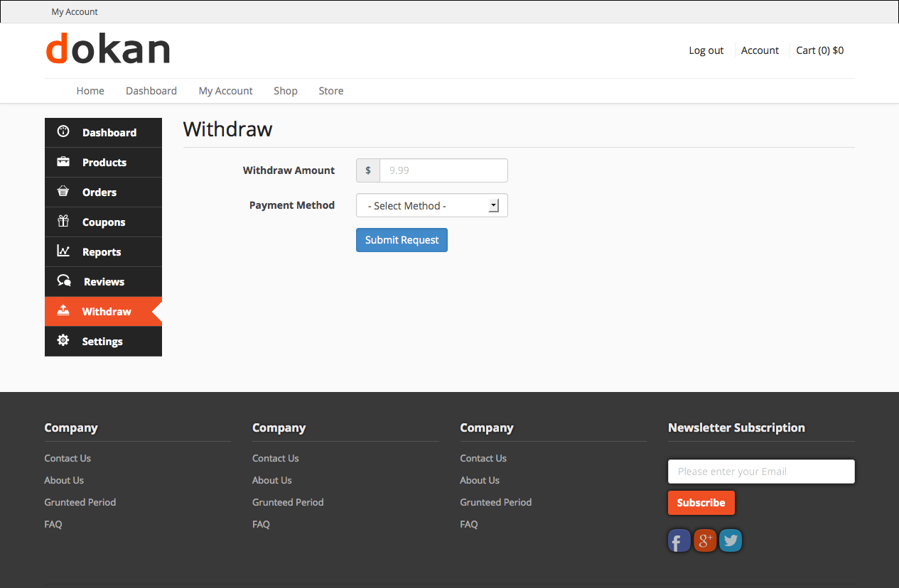The height and width of the screenshot is (588, 899).
Task: Click the newsletter email input field
Action: coord(760,472)
